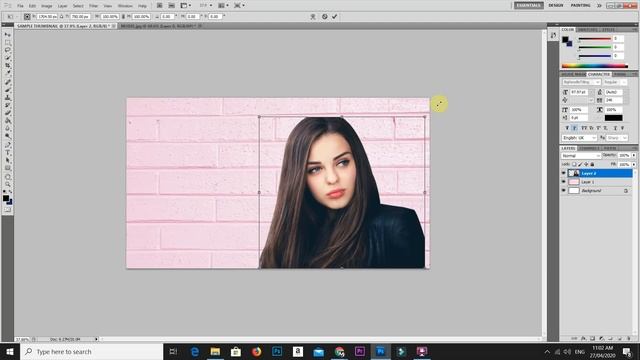The height and width of the screenshot is (360, 640).
Task: Cancel the transform in options bar
Action: click(x=324, y=17)
